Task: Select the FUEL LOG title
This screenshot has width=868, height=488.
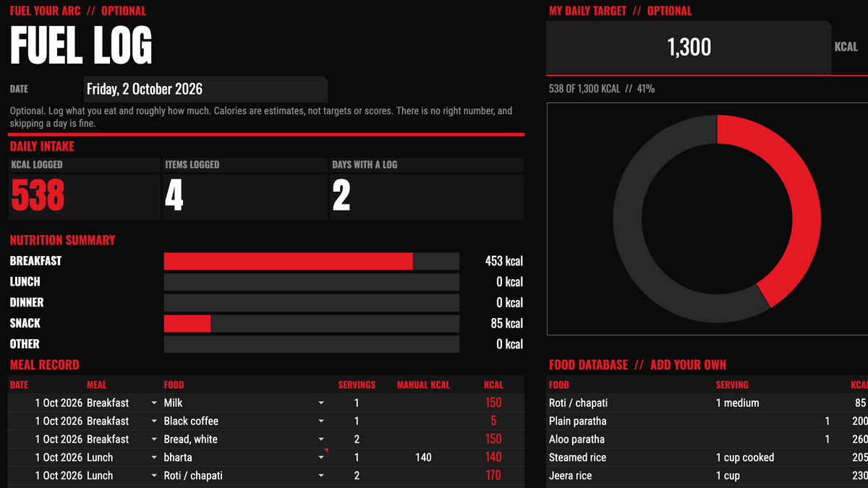Action: coord(81,46)
